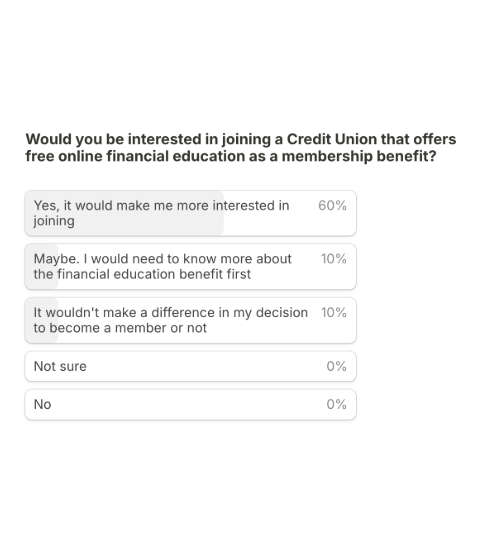Select the "Not sure" poll answer
This screenshot has width=480, height=550.
[x=191, y=366]
